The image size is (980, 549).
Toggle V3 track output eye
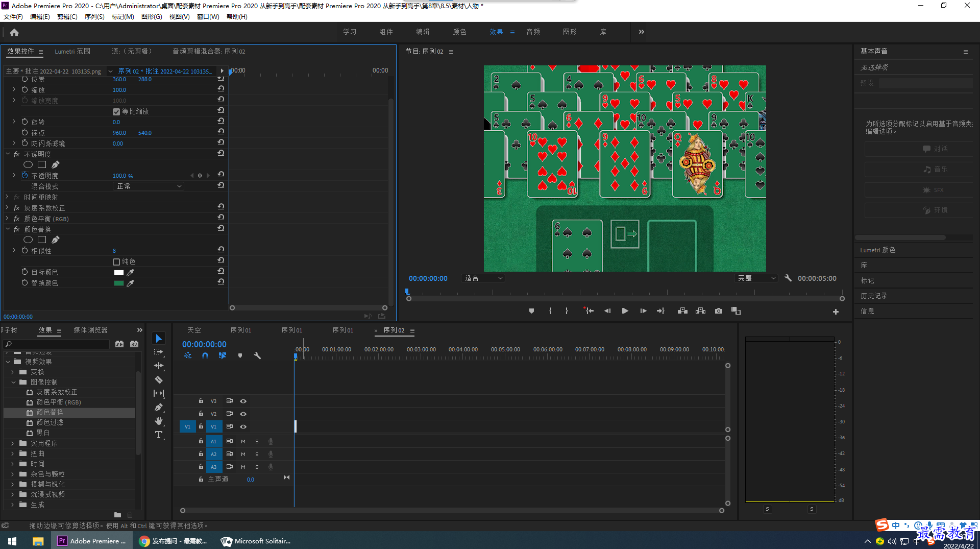click(x=243, y=401)
